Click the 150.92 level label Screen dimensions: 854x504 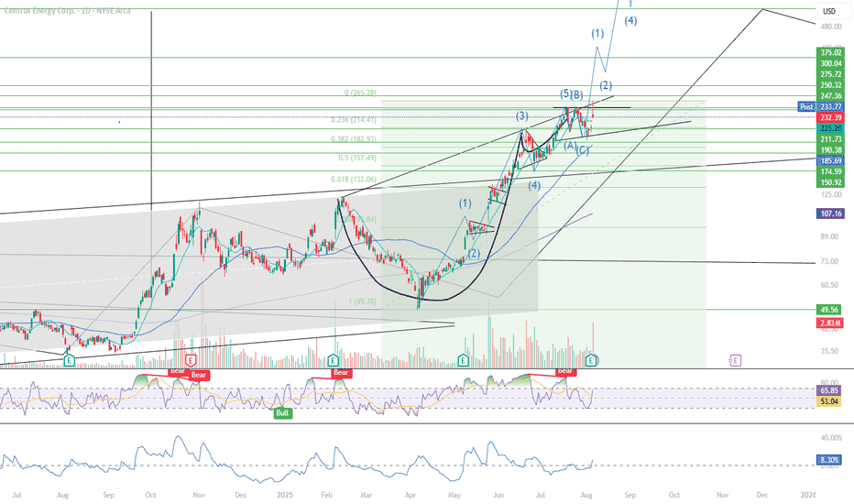(x=830, y=183)
